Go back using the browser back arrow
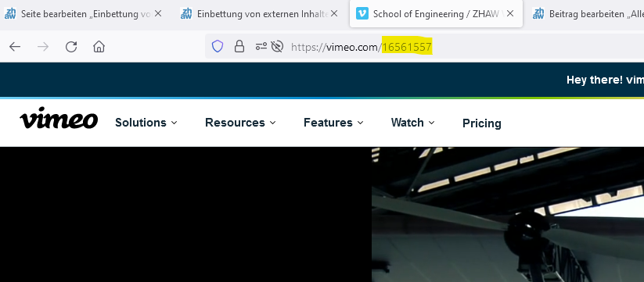644x282 pixels. click(15, 47)
